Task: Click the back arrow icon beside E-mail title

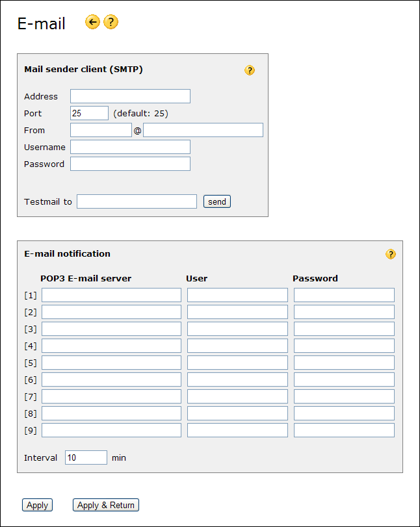Action: [x=92, y=23]
